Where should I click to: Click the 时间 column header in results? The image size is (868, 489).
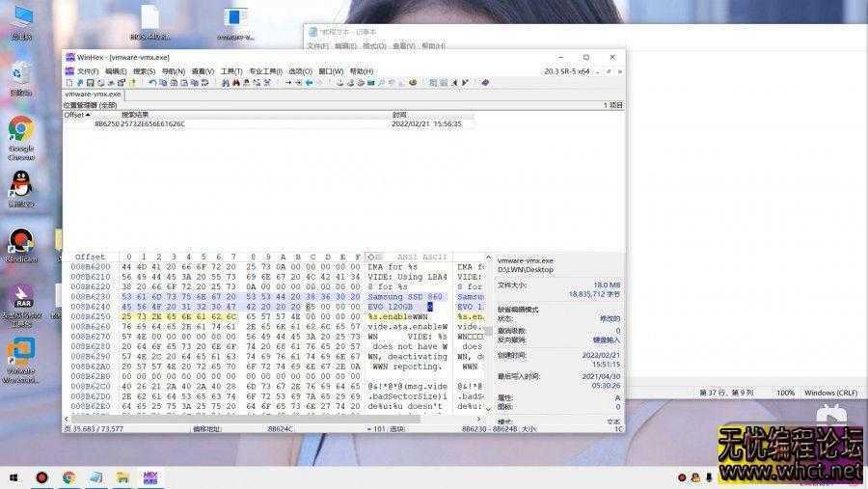pos(399,115)
